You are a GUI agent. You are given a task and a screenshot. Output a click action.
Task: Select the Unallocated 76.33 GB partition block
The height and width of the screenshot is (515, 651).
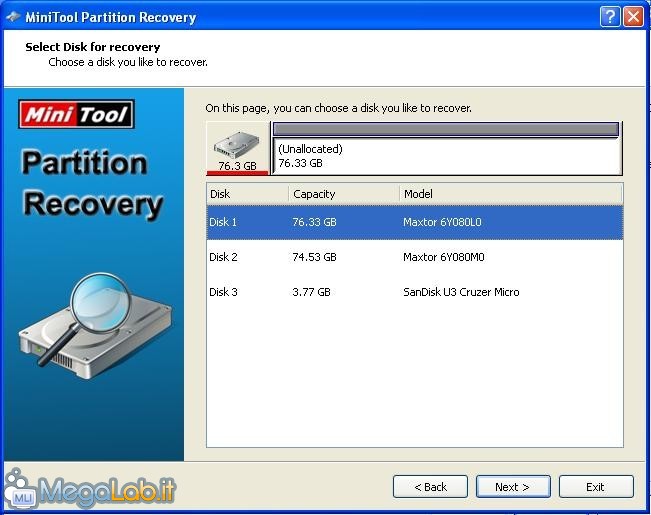click(446, 148)
